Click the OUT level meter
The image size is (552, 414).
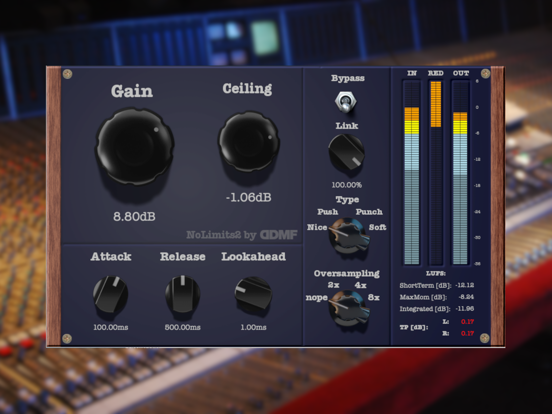point(460,172)
